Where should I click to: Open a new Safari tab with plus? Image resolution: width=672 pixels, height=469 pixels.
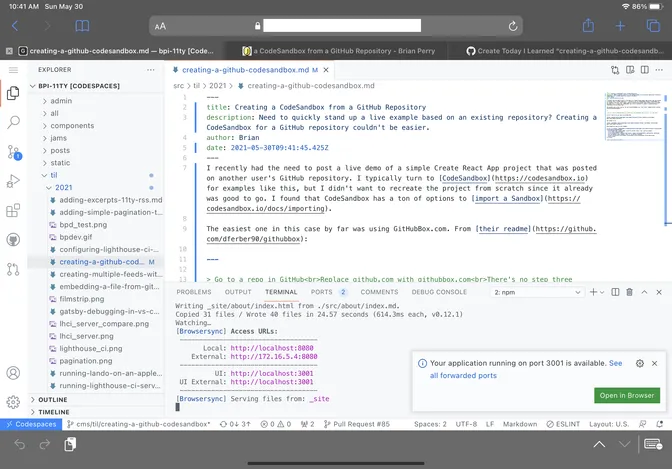[620, 26]
